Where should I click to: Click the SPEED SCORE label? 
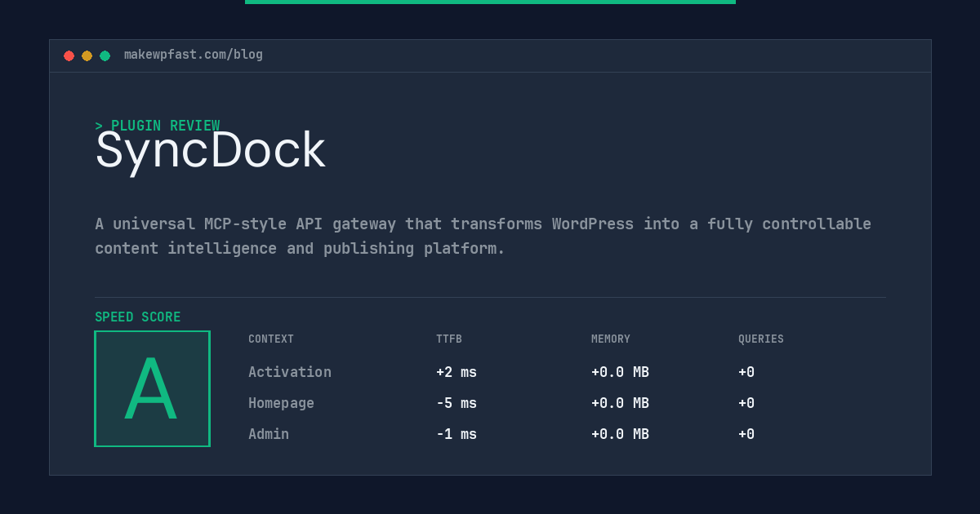tap(138, 317)
